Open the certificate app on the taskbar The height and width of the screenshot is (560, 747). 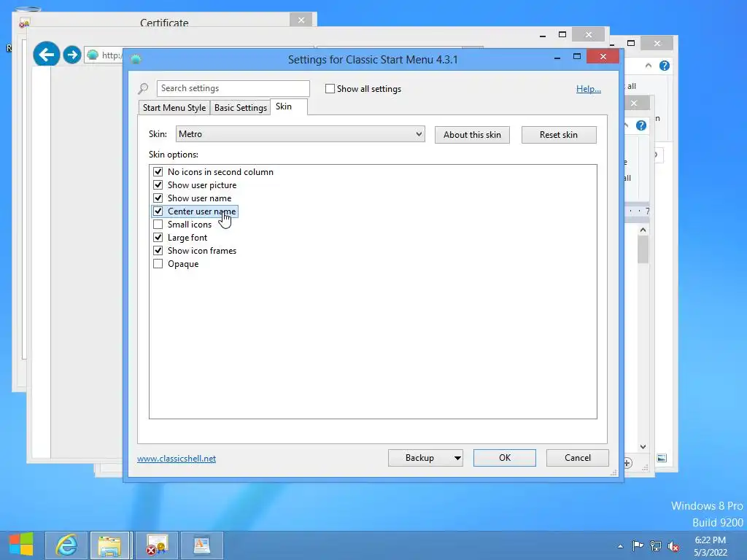click(157, 545)
